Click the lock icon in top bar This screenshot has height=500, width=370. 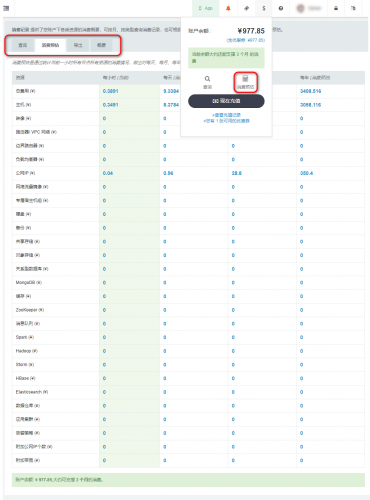click(x=336, y=8)
